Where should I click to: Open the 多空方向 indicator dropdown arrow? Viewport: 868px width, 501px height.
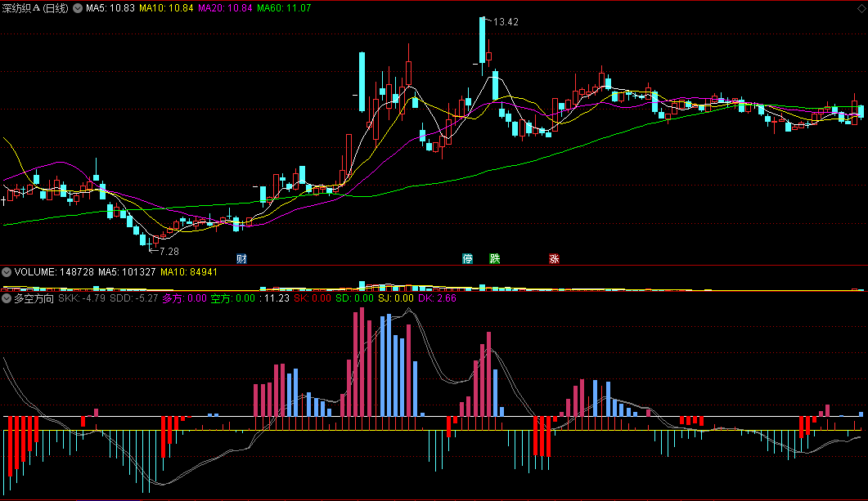tap(7, 298)
